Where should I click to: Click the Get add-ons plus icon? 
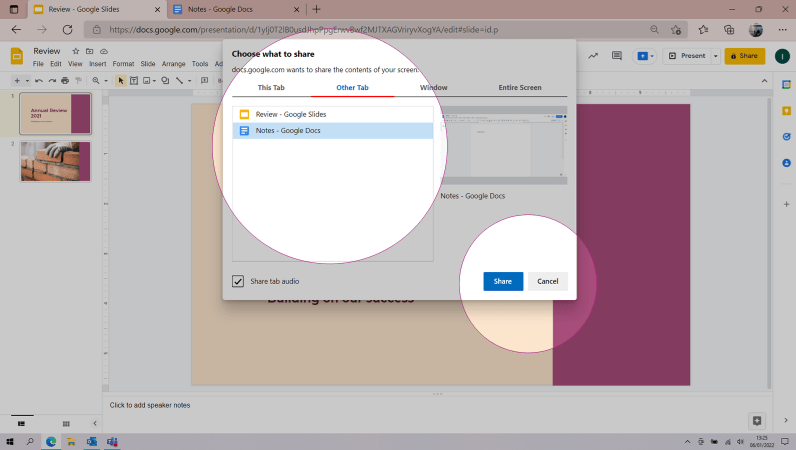click(x=786, y=204)
